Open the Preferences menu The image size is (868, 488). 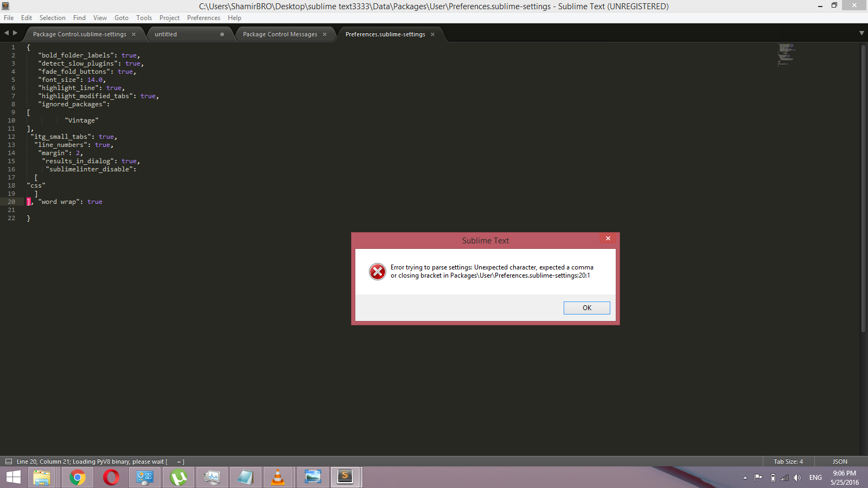coord(203,18)
